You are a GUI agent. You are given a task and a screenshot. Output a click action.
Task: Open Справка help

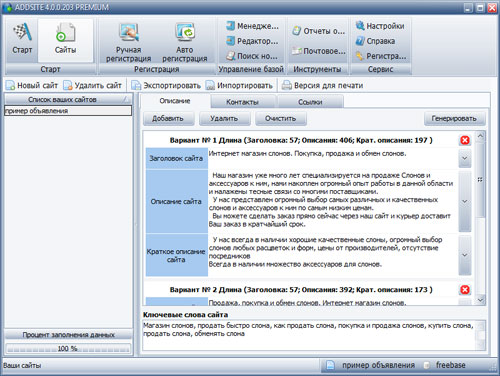(375, 41)
